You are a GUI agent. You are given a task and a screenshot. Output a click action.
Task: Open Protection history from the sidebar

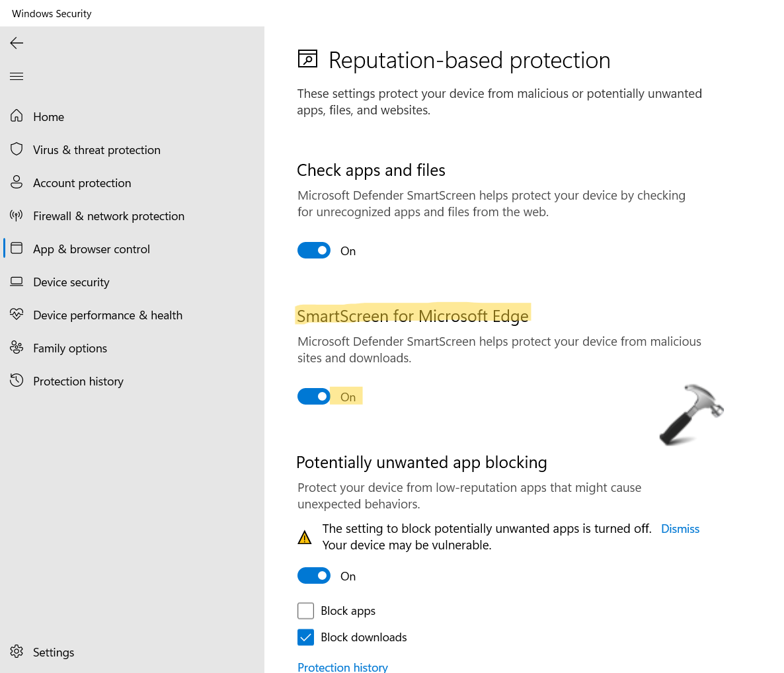pos(78,381)
